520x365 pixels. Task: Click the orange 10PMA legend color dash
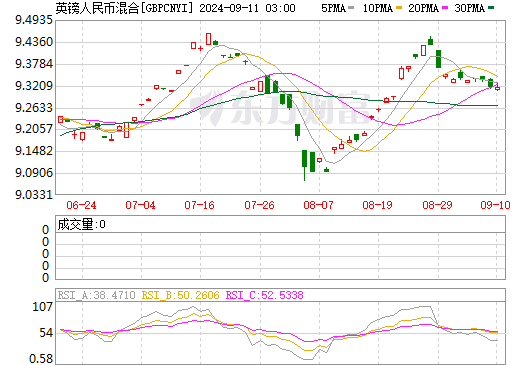coord(399,8)
